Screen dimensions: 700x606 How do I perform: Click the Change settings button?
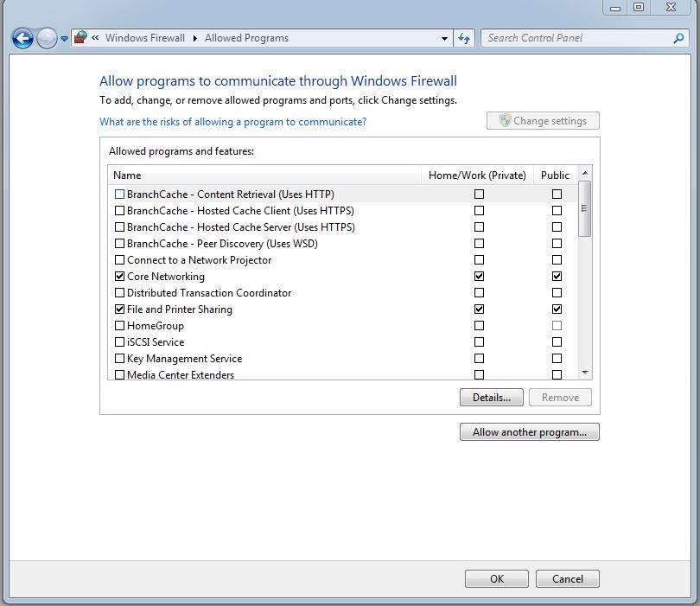click(543, 120)
